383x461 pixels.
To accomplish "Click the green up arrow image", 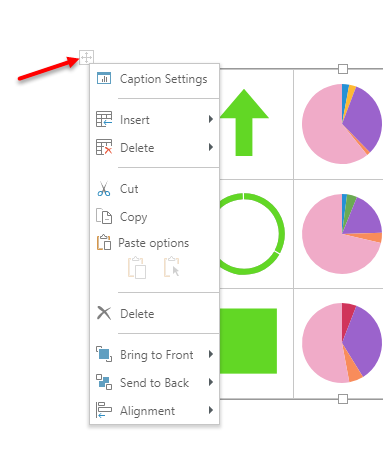I will tap(244, 122).
